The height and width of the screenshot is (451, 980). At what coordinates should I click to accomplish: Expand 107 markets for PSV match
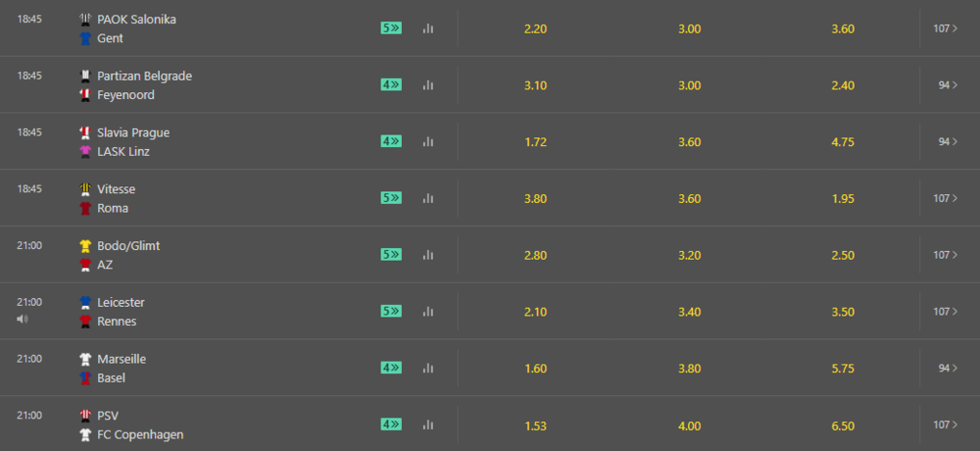coord(945,425)
